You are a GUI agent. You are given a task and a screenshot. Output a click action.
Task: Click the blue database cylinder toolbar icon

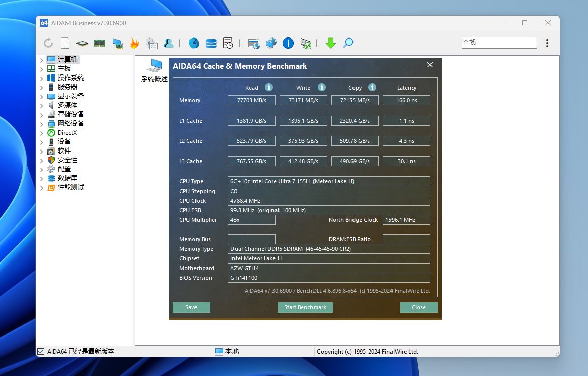tap(211, 43)
